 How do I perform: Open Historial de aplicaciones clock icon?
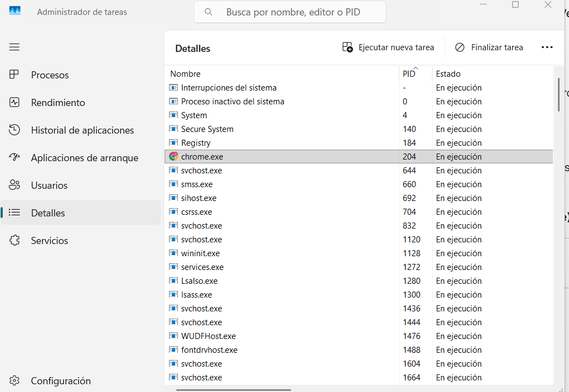coord(14,130)
